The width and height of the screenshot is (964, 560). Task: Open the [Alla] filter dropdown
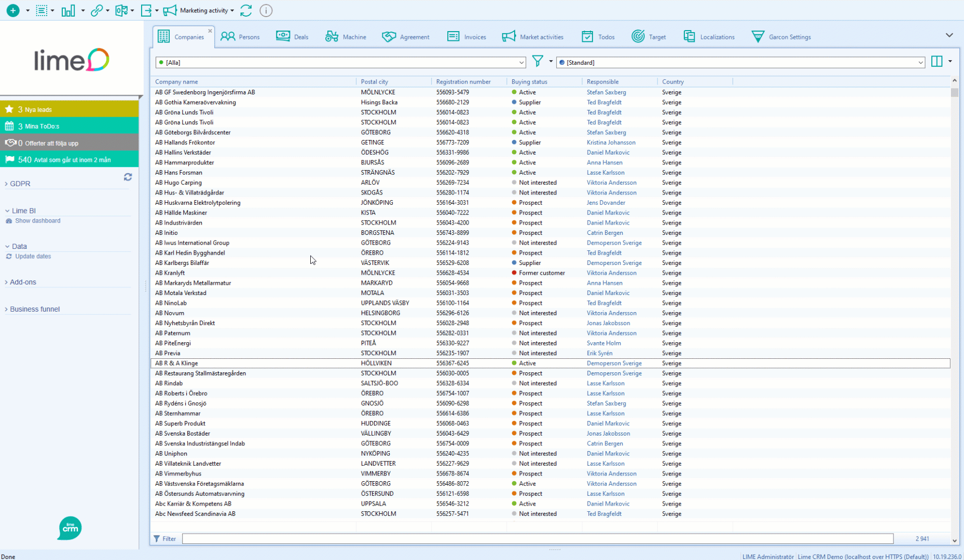521,62
